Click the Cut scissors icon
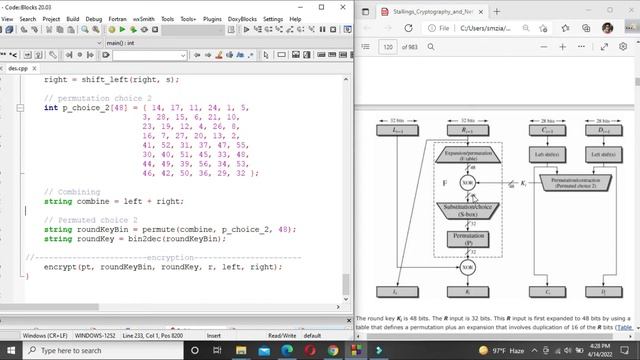The image size is (640, 360). point(49,29)
